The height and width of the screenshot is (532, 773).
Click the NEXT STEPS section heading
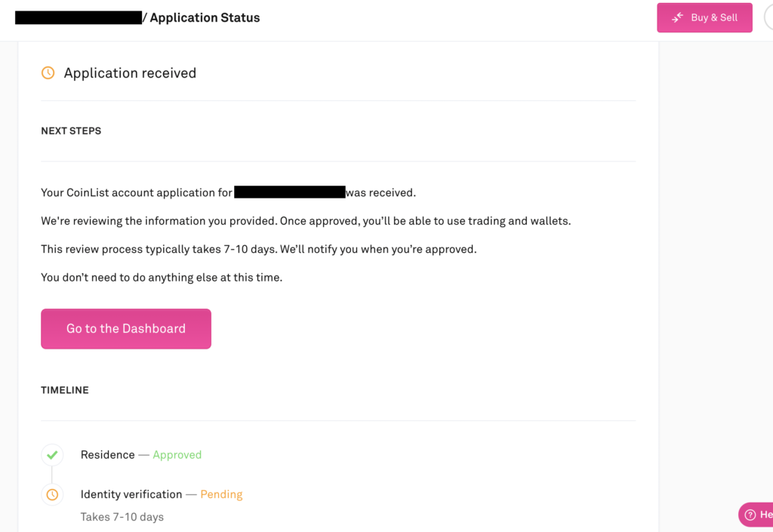click(71, 131)
